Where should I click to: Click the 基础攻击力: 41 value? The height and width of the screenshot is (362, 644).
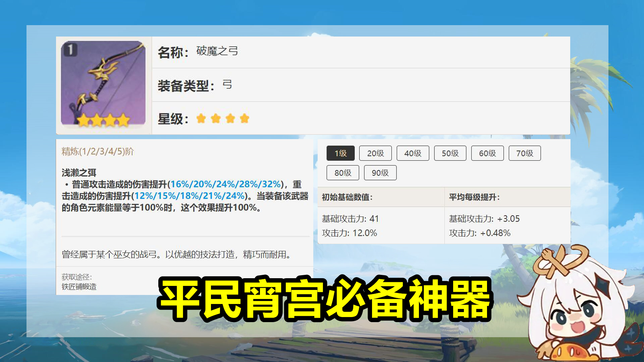tap(350, 219)
